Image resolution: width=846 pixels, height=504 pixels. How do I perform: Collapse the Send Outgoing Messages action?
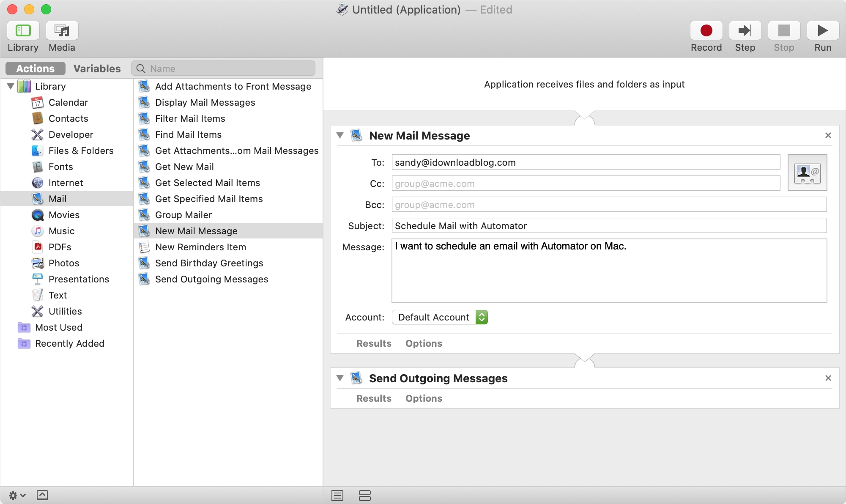(340, 378)
